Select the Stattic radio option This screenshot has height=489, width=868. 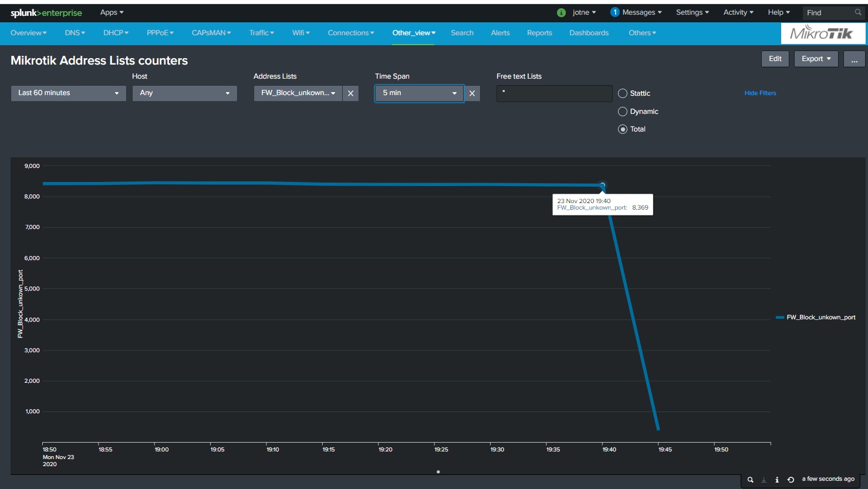pyautogui.click(x=623, y=93)
